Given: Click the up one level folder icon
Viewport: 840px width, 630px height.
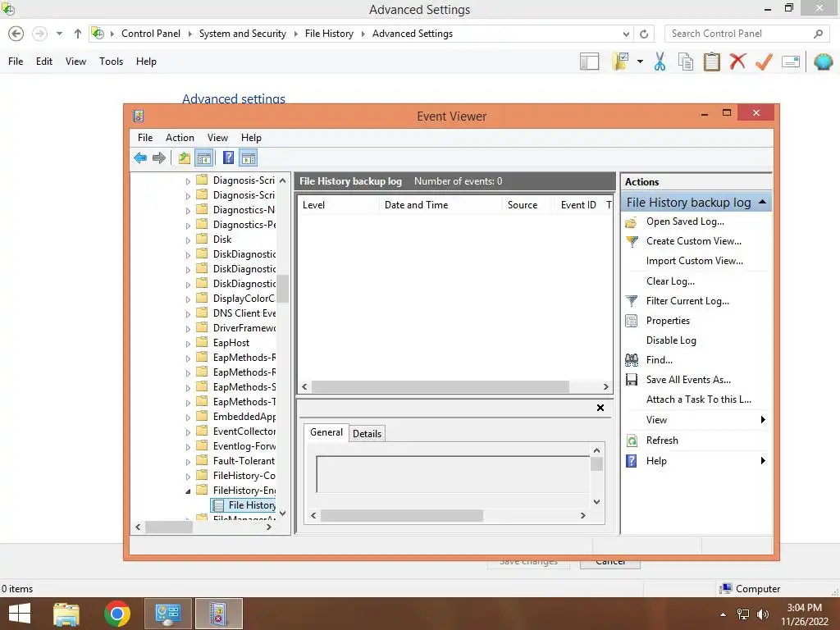Looking at the screenshot, I should (185, 158).
